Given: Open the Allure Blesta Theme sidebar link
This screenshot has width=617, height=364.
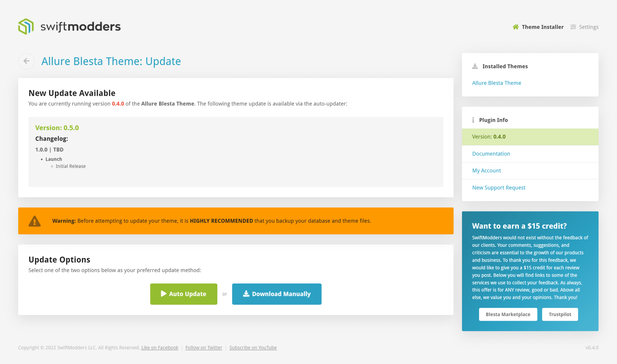Looking at the screenshot, I should coord(496,83).
